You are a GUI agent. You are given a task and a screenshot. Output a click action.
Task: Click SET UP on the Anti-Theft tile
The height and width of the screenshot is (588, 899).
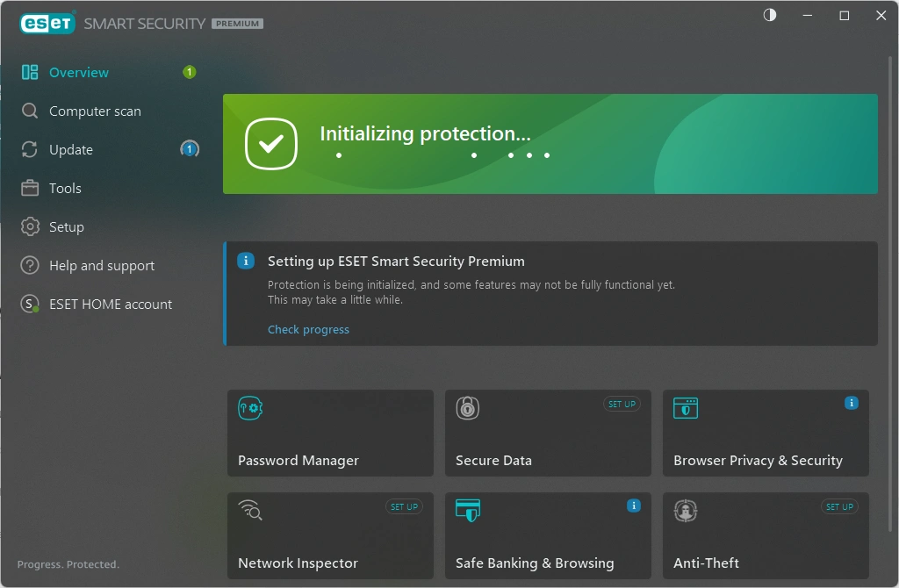pos(839,506)
